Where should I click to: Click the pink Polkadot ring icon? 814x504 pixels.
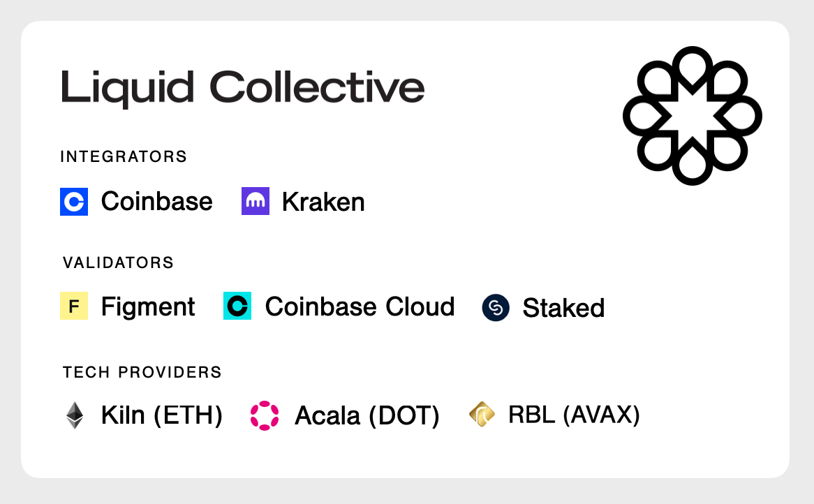point(265,416)
